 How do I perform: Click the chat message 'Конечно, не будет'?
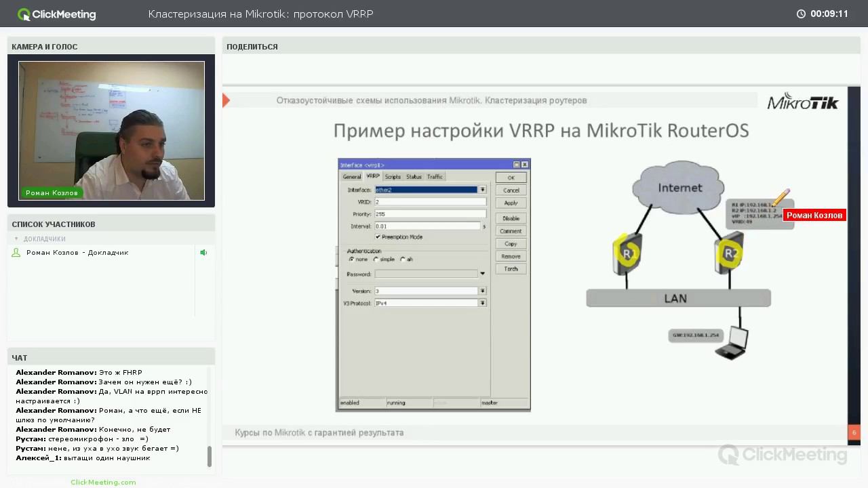[135, 430]
